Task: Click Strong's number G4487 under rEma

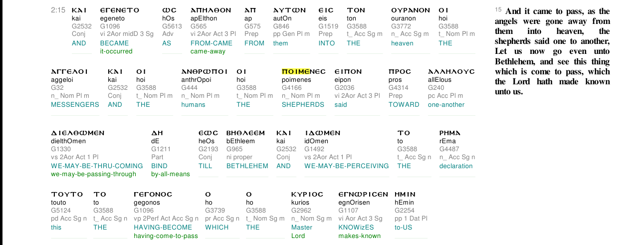Action: [x=449, y=149]
